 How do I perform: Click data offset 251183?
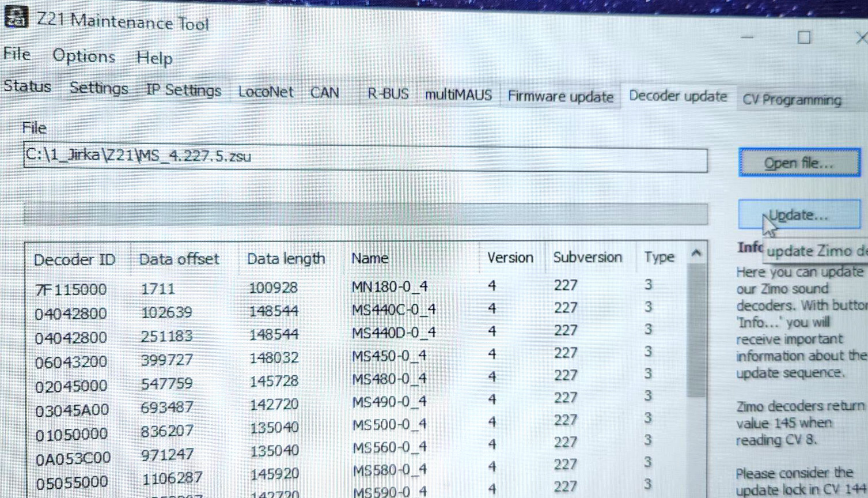pos(166,336)
